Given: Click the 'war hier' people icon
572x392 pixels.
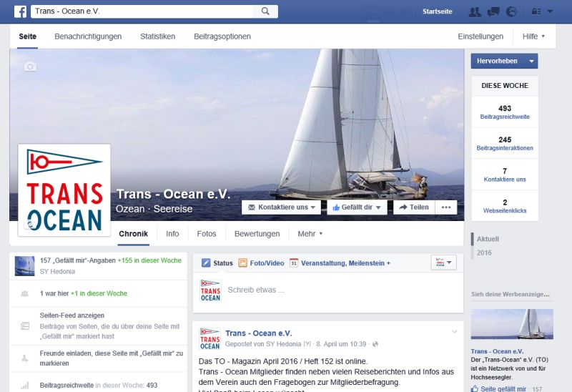Looking at the screenshot, I should point(25,293).
